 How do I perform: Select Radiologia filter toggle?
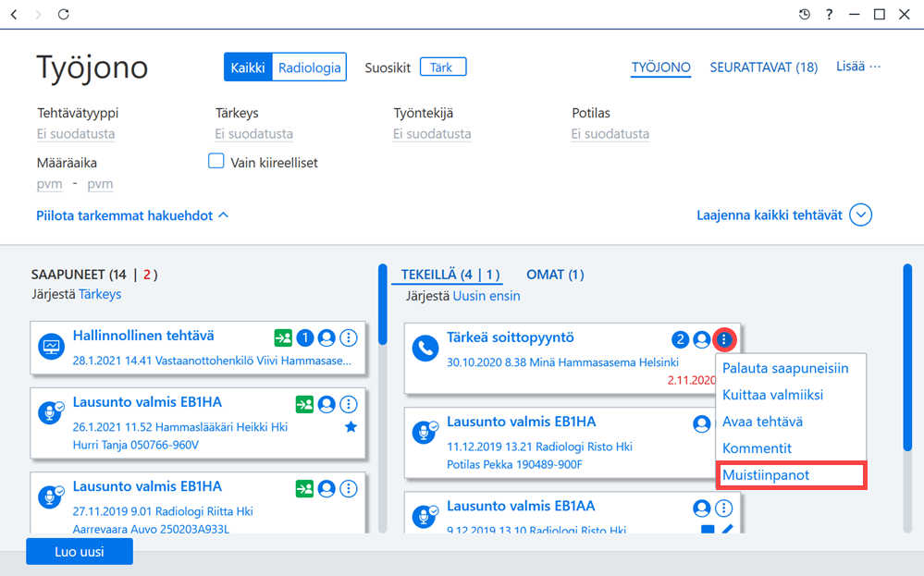point(309,67)
